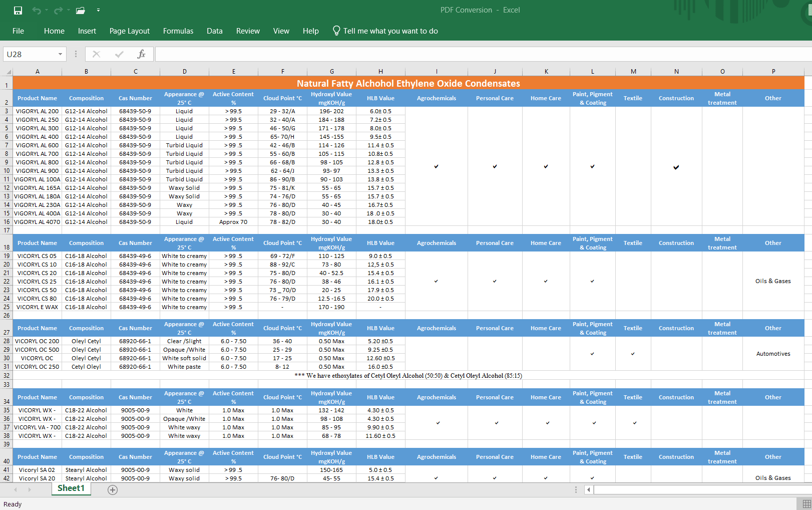Select column A header

click(x=38, y=72)
